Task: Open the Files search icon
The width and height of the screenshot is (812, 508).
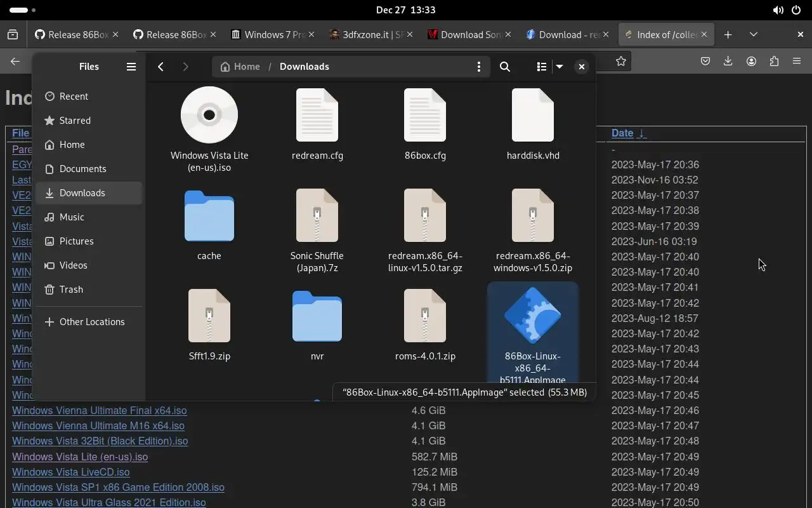Action: tap(505, 67)
